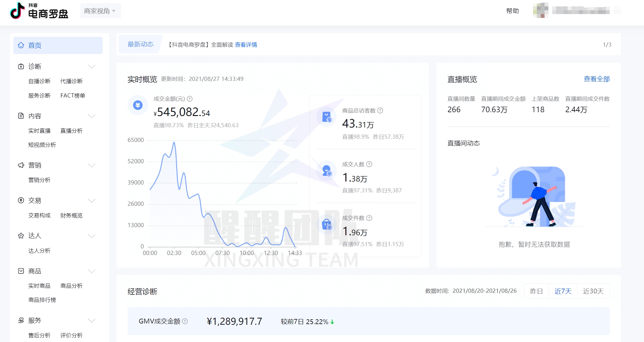Collapse the 商品 section chevron
Image resolution: width=644 pixels, height=342 pixels.
point(92,271)
